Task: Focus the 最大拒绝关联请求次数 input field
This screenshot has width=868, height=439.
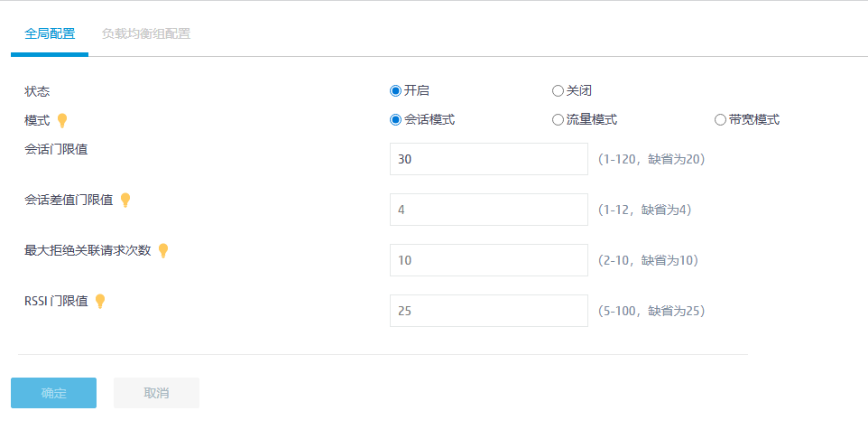Action: pos(488,260)
